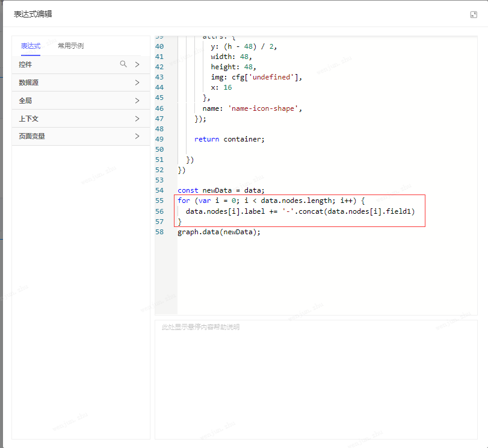The height and width of the screenshot is (448, 488).
Task: Expand the 全局 category arrow
Action: point(137,101)
